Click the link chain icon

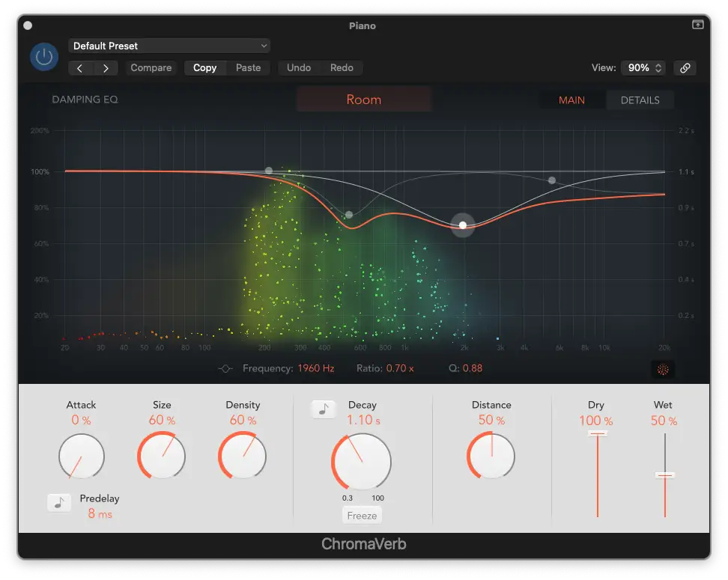click(x=685, y=68)
